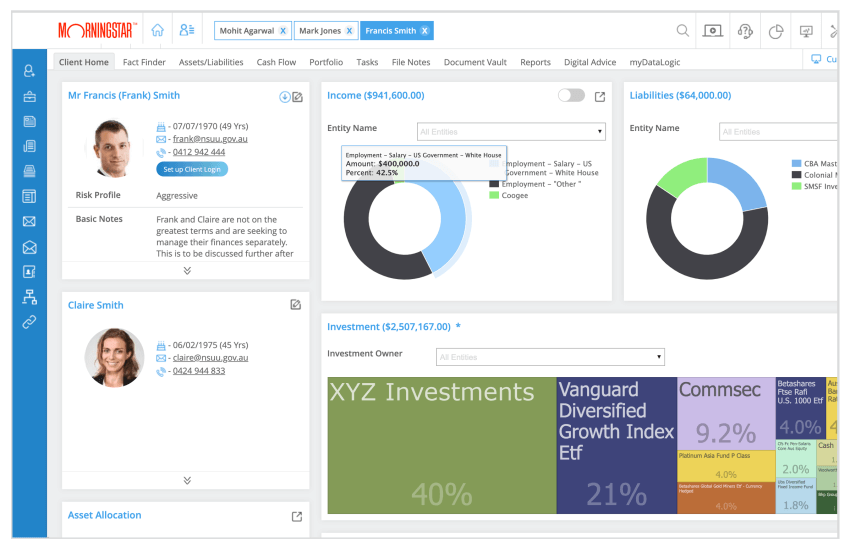
Task: Click the Morningstar logo
Action: 97,31
